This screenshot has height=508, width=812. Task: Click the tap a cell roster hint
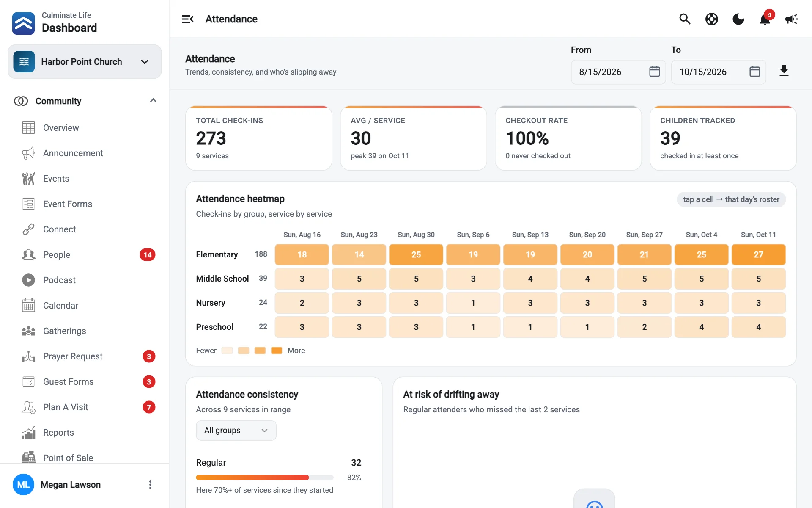coord(731,199)
